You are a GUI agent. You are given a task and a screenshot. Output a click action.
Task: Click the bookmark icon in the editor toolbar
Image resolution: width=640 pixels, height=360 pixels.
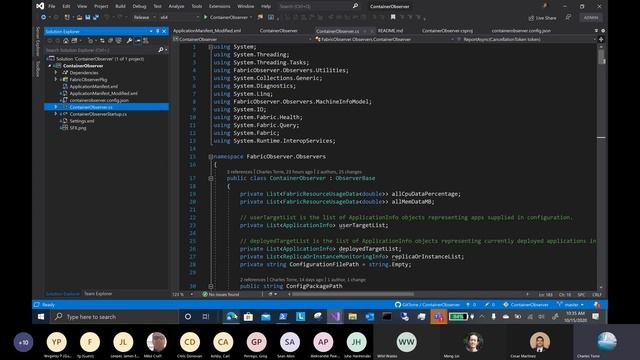coord(393,18)
